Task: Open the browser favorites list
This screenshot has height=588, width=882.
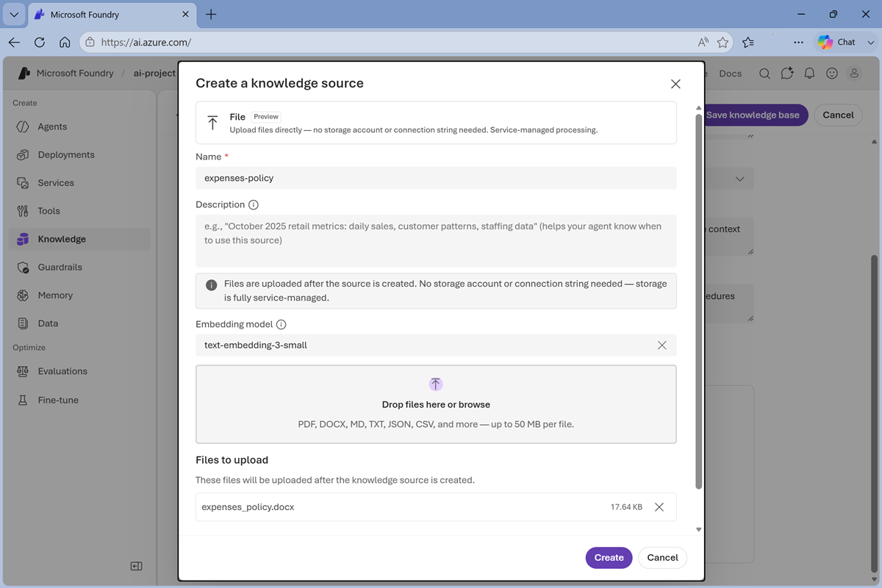Action: [x=748, y=43]
